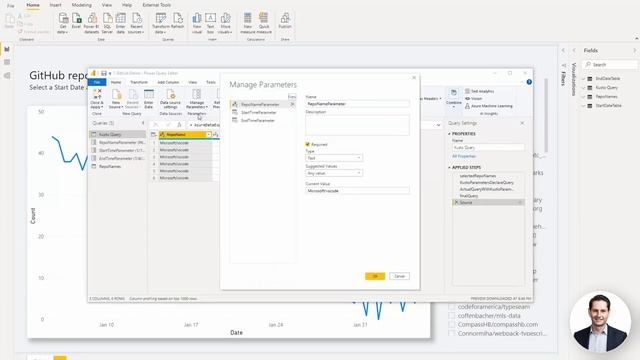Click Vision in AI Insights group
Screen dimensions: 640x360
tap(473, 99)
